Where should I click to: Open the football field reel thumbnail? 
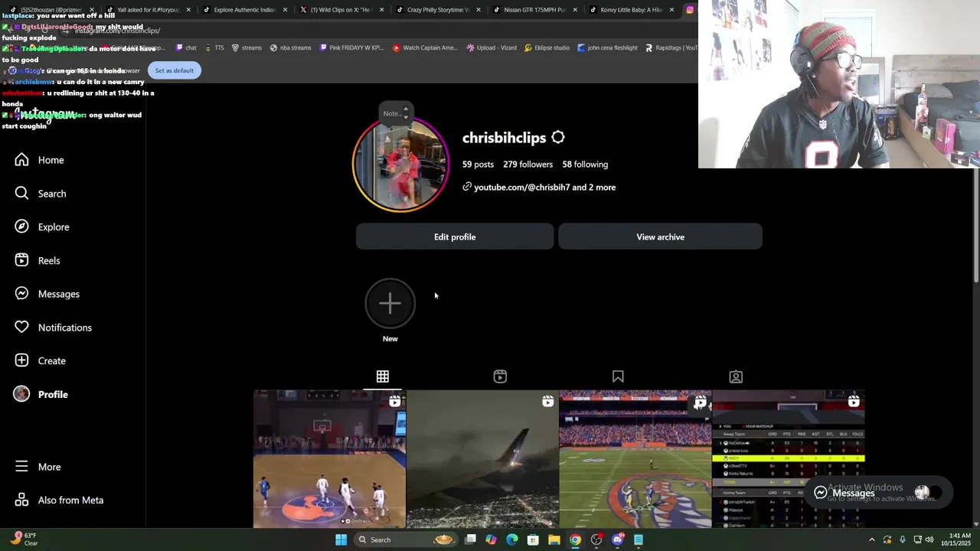coord(635,459)
